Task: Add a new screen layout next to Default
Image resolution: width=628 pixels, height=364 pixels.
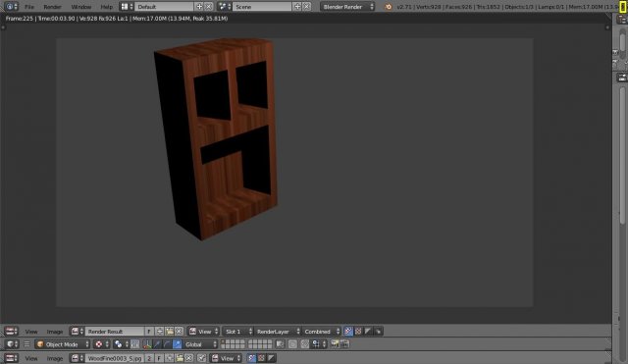Action: [x=199, y=7]
